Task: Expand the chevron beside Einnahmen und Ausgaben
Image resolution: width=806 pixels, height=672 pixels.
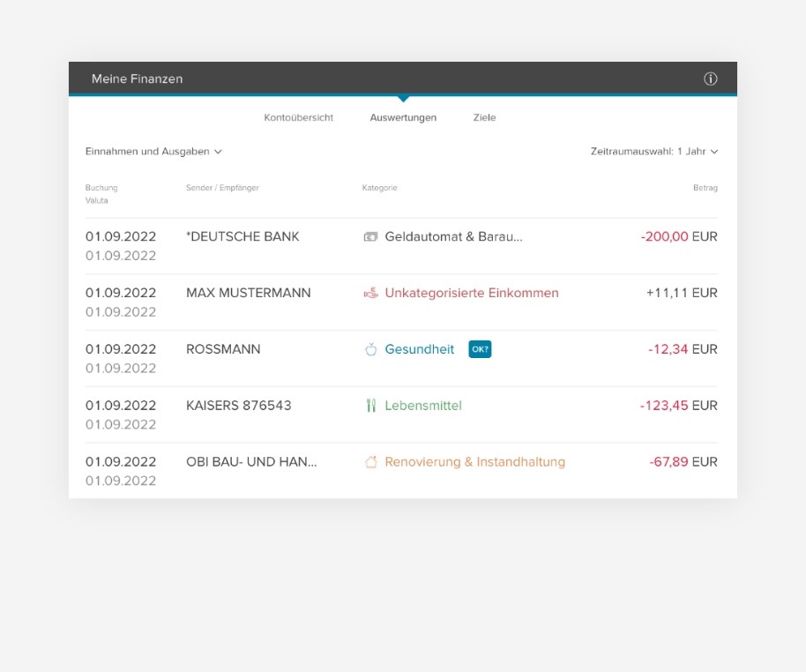Action: [217, 151]
